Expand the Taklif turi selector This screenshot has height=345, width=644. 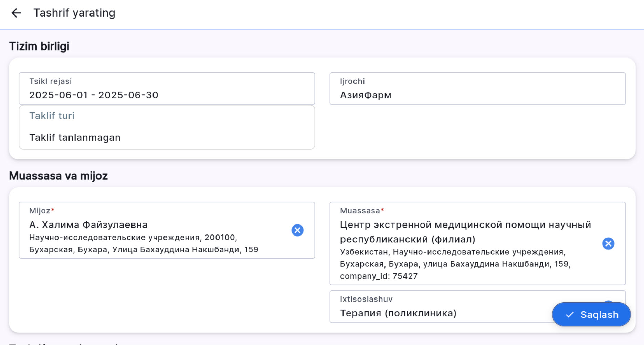pos(167,127)
